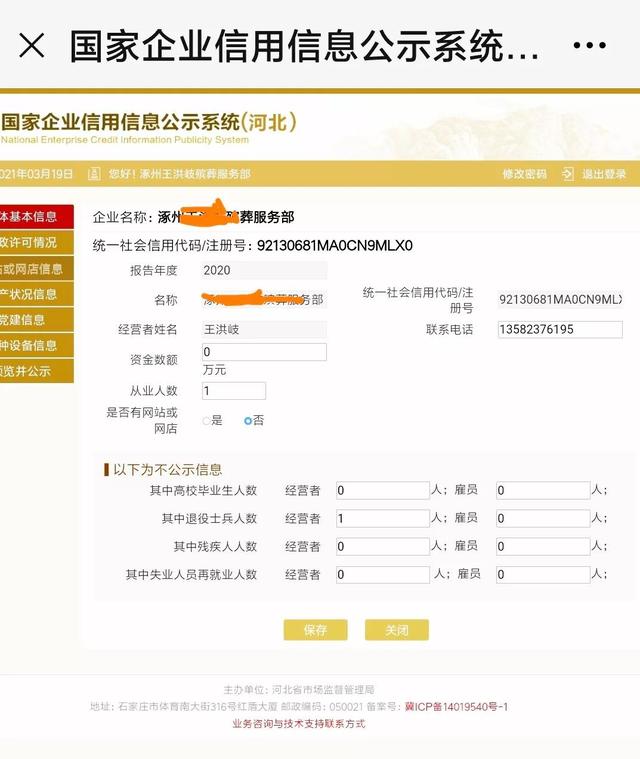Open the 设备信息 sidebar tab

[x=36, y=346]
